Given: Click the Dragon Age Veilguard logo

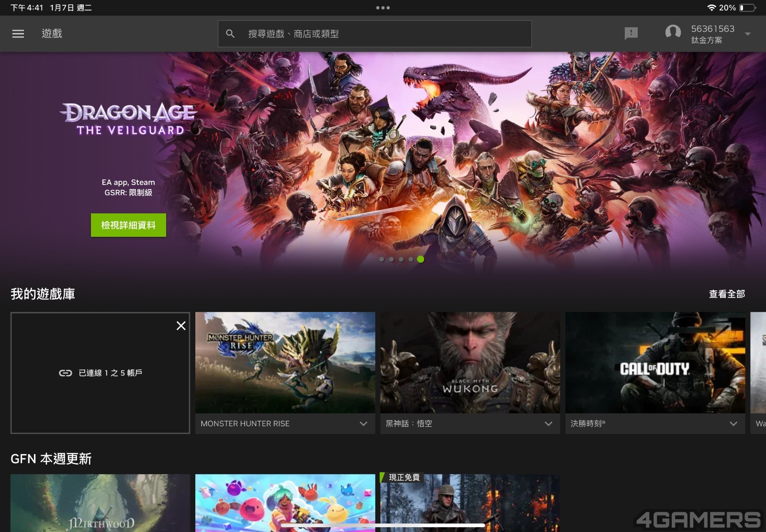Looking at the screenshot, I should tap(128, 119).
